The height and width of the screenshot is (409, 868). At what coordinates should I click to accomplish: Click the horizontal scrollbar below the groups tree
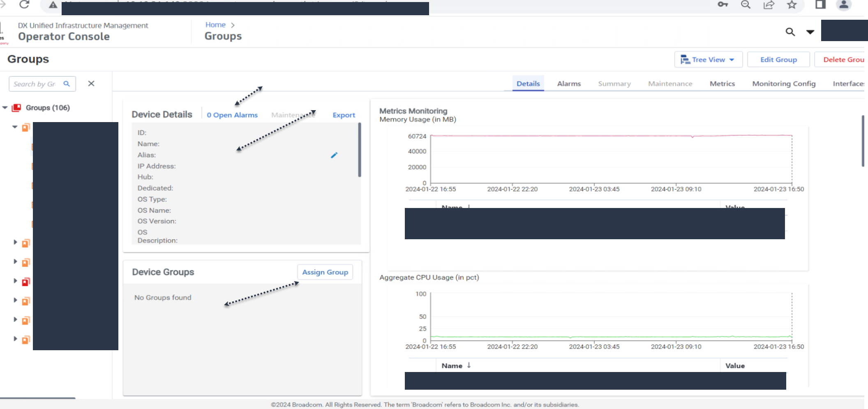(38, 398)
